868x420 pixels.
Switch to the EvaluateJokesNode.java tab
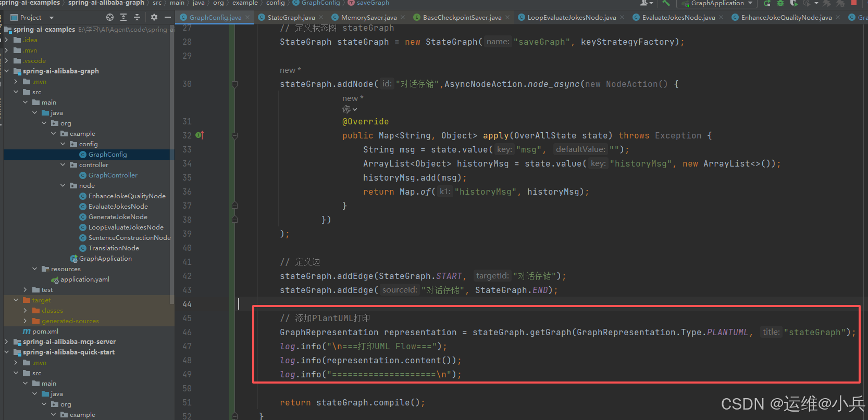click(678, 17)
